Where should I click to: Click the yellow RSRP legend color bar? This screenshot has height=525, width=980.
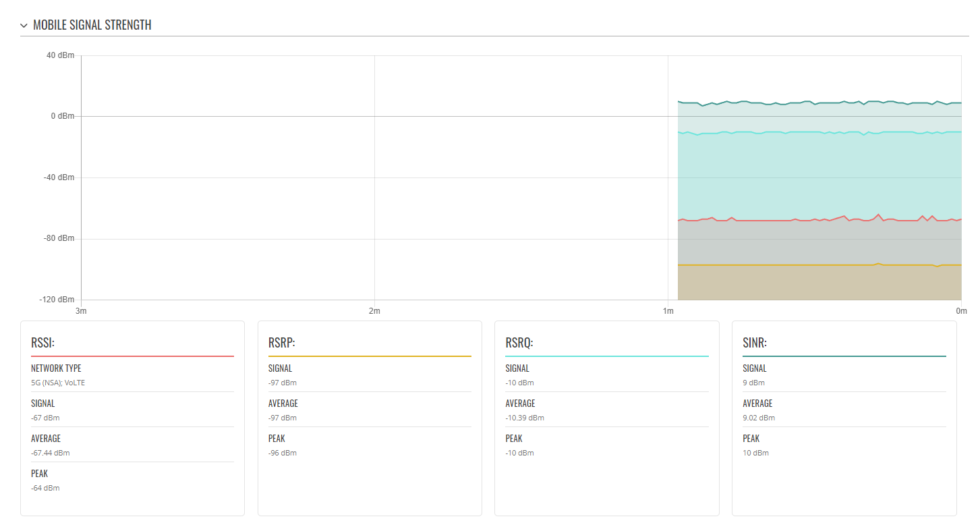pos(370,356)
